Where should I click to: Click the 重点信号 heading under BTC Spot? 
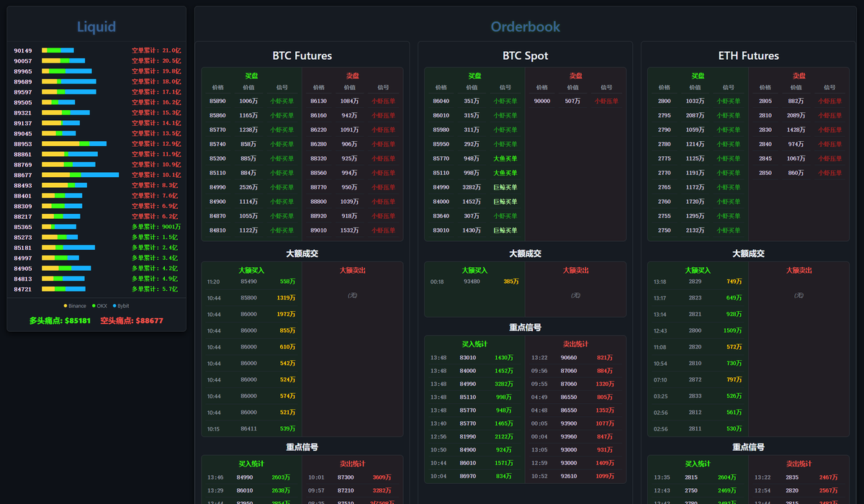[526, 327]
